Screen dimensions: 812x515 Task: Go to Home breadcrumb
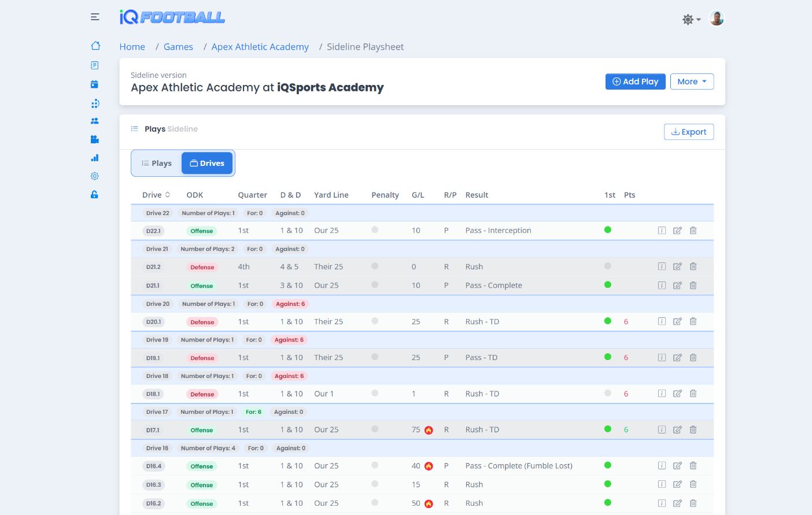(132, 47)
